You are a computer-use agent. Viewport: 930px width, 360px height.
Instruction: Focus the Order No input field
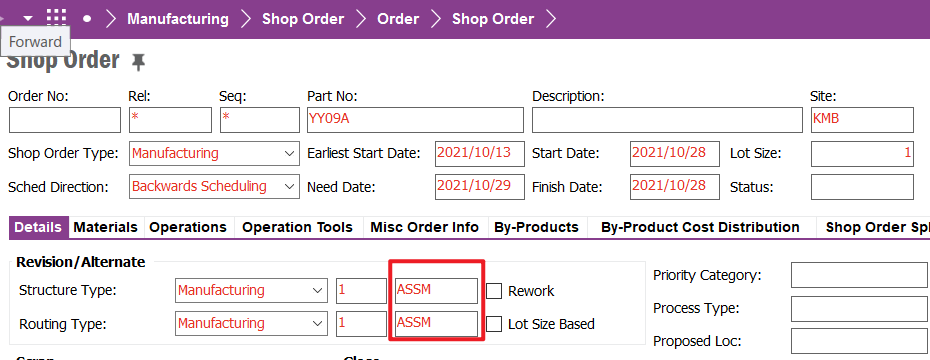click(x=65, y=120)
